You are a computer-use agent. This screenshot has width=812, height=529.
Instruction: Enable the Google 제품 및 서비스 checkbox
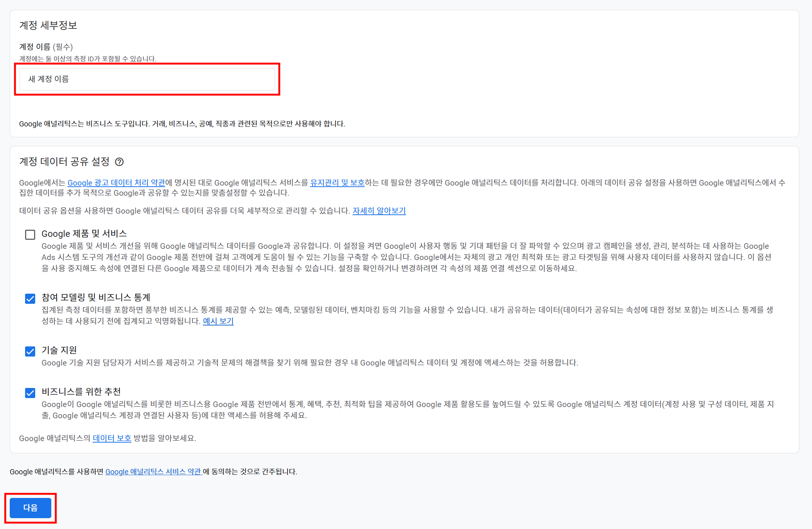pos(30,235)
